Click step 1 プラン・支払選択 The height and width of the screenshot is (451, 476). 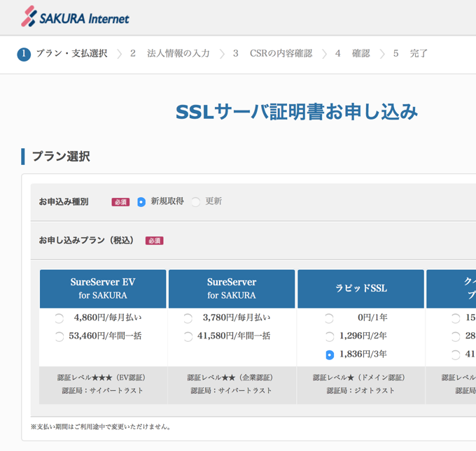click(62, 54)
